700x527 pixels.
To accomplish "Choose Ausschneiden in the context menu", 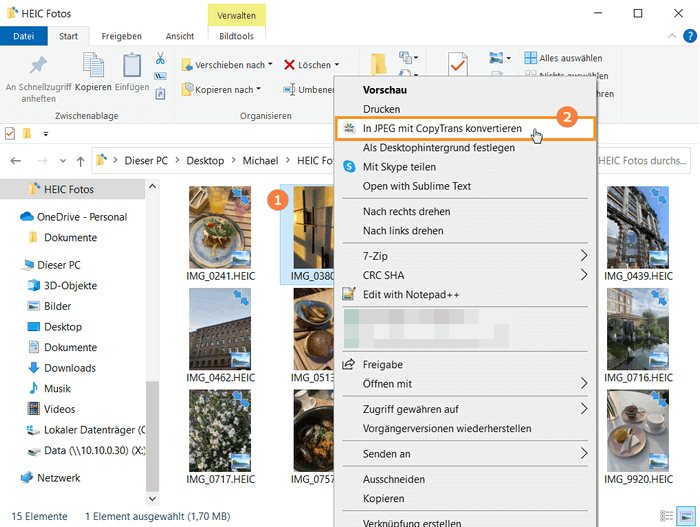I will pyautogui.click(x=465, y=479).
